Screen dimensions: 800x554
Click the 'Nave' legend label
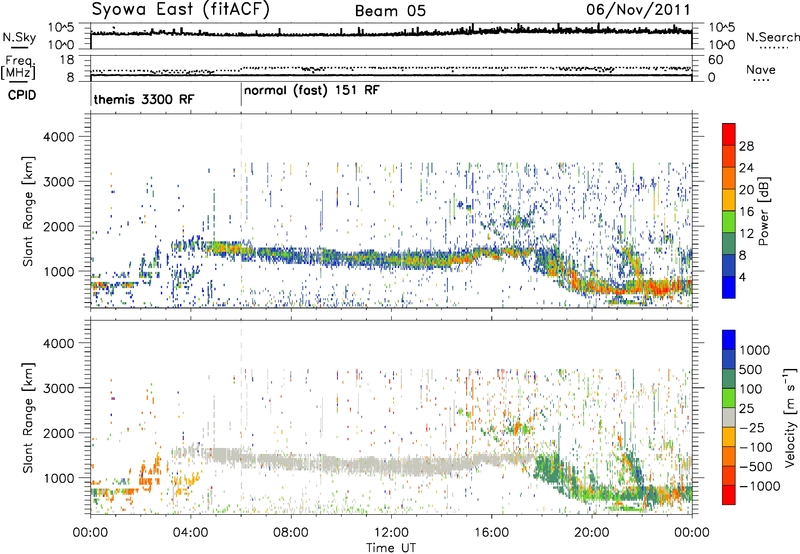[761, 69]
